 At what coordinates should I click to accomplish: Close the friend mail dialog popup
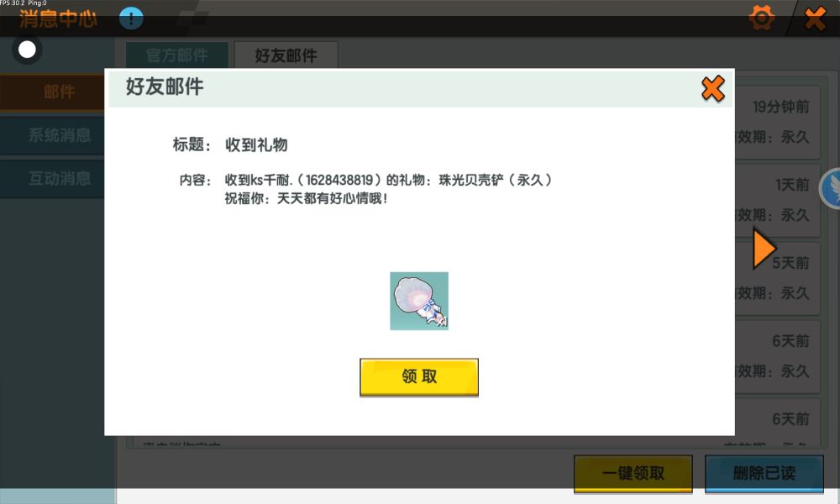point(713,89)
